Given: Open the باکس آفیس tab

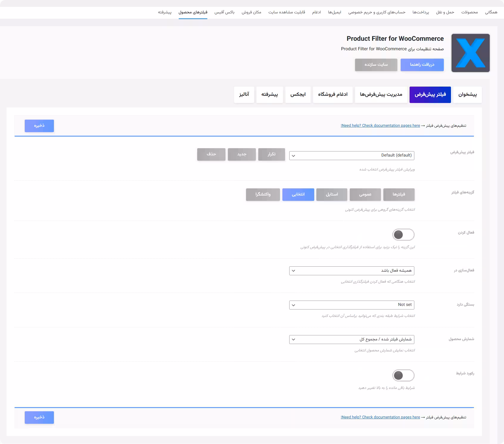Looking at the screenshot, I should (x=225, y=12).
